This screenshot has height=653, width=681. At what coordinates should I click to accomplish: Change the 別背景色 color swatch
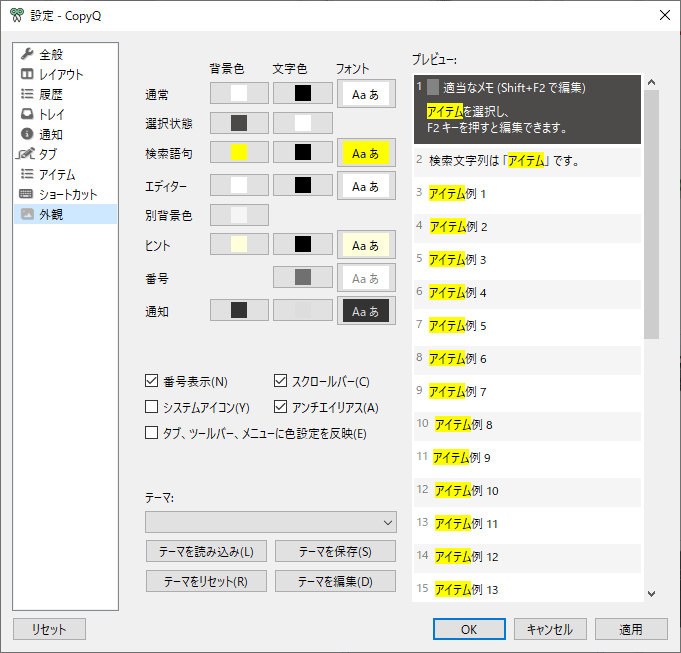[239, 215]
